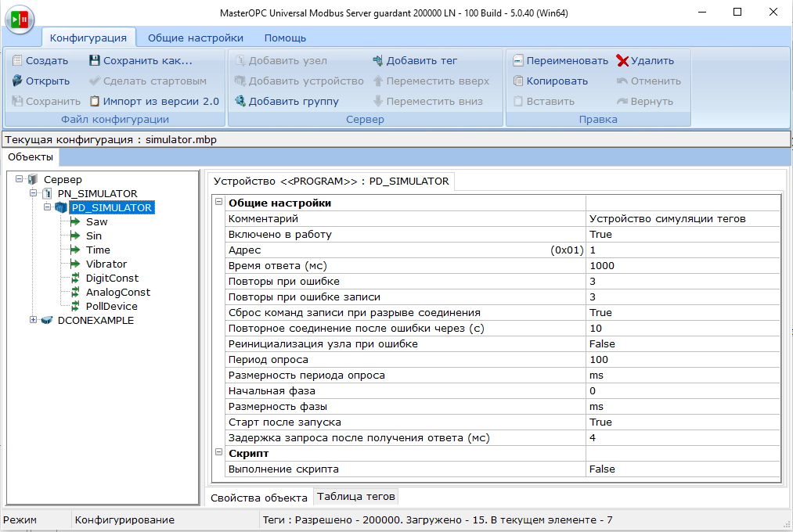Select the Vibrator tag in the tree
The width and height of the screenshot is (793, 532).
coord(106,264)
